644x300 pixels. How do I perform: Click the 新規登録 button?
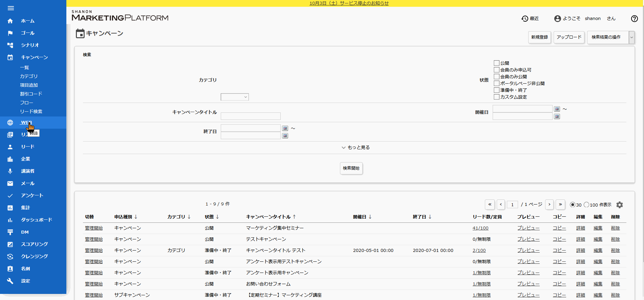tap(539, 37)
